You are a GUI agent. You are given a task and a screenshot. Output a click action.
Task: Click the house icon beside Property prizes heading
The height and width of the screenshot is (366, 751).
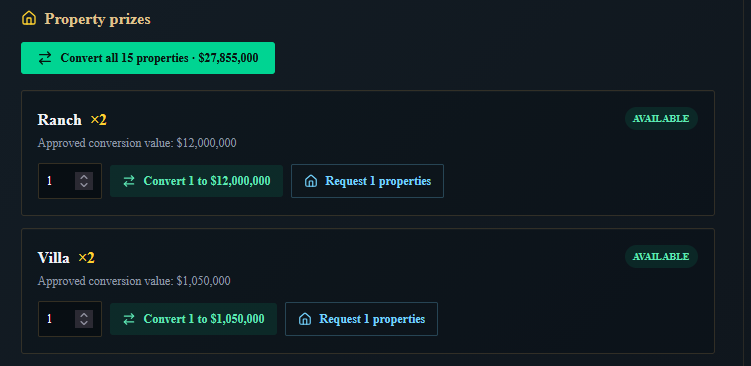coord(29,18)
